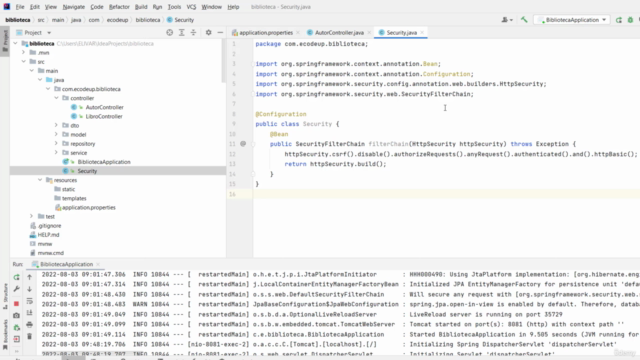
Task: Click the up arrow in Run console
Action: click(x=29, y=277)
